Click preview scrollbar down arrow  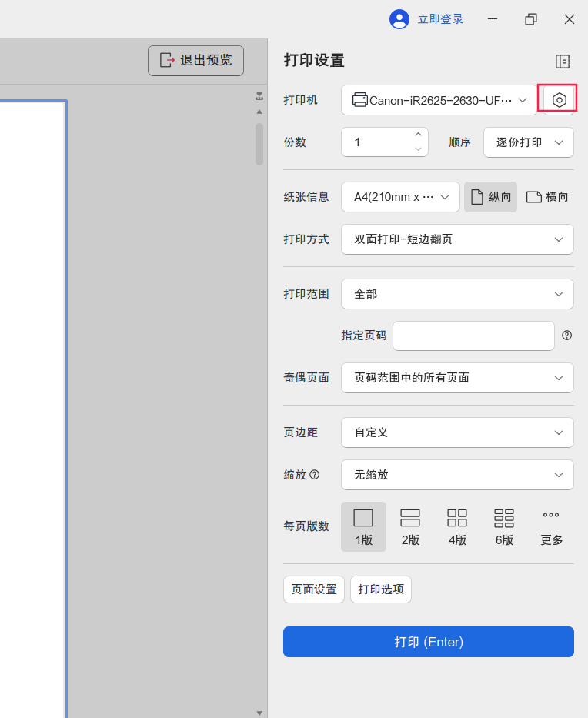[x=259, y=713]
